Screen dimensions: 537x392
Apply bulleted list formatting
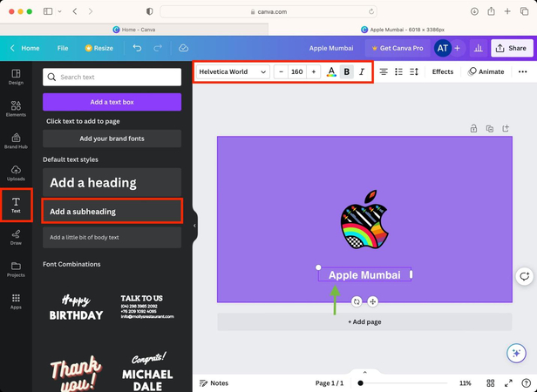click(x=398, y=72)
